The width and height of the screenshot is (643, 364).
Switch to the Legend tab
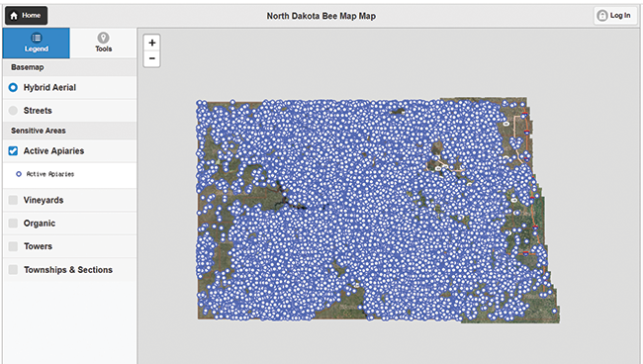point(36,44)
